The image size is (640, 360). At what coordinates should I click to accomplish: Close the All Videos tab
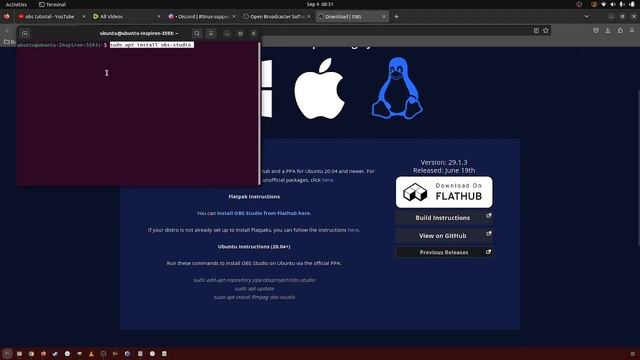pyautogui.click(x=159, y=17)
